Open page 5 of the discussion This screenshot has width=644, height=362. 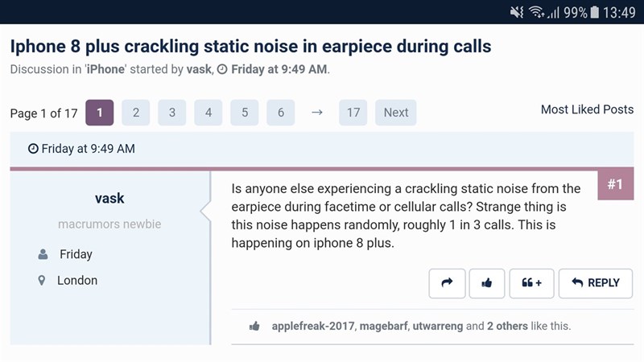click(245, 113)
